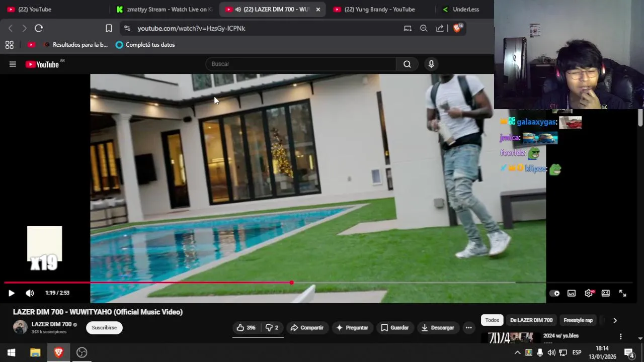The width and height of the screenshot is (644, 362).
Task: Save the video with Guardar
Action: (x=394, y=328)
